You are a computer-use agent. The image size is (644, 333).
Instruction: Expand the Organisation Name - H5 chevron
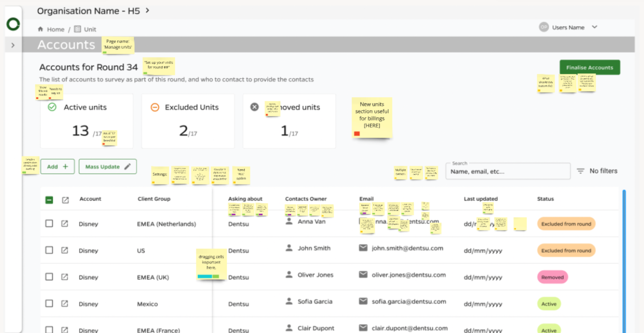point(147,11)
